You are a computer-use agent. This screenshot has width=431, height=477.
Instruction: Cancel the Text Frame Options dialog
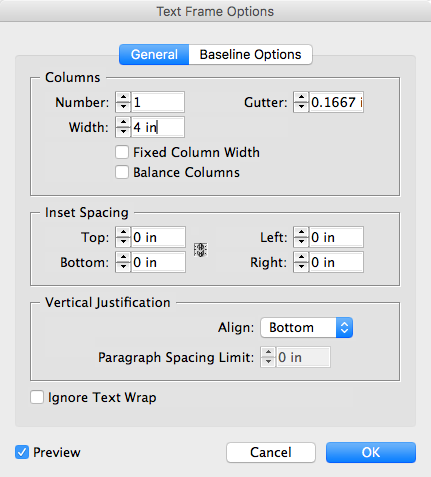[271, 452]
